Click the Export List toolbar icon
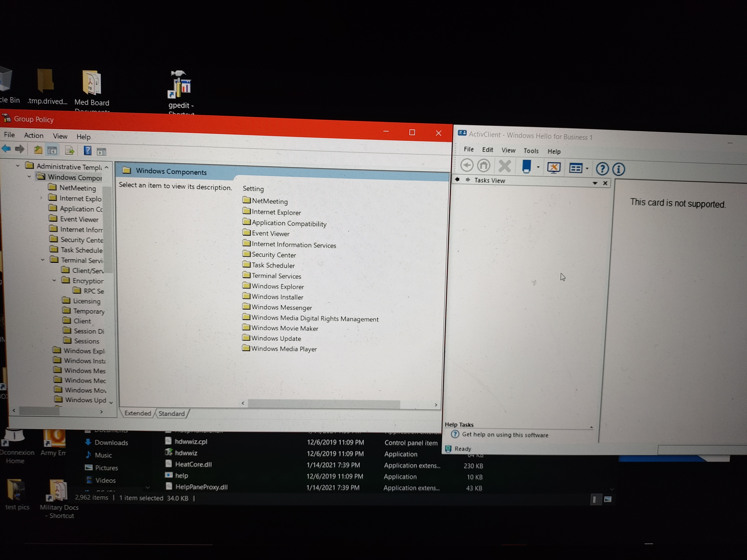The width and height of the screenshot is (747, 560). (x=70, y=150)
